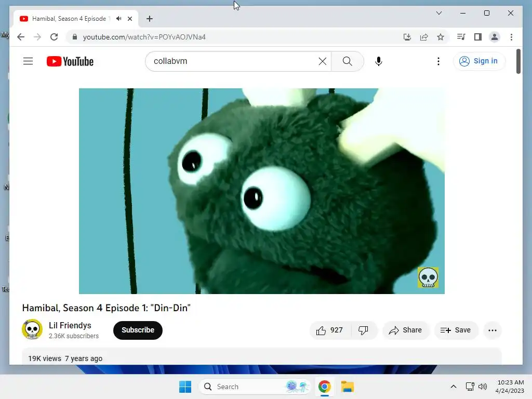532x399 pixels.
Task: Open the Windows Start menu
Action: point(185,387)
